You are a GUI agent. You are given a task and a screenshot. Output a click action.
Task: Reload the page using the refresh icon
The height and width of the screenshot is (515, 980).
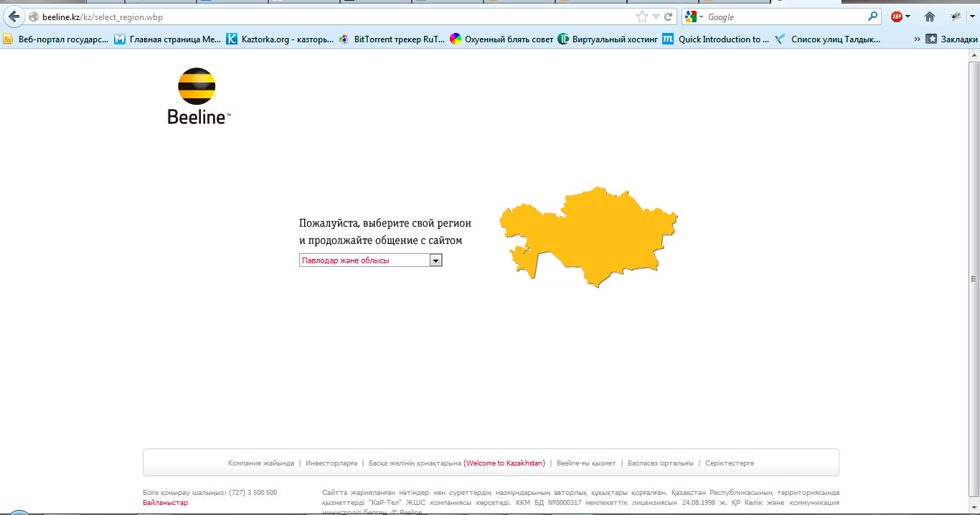point(669,16)
